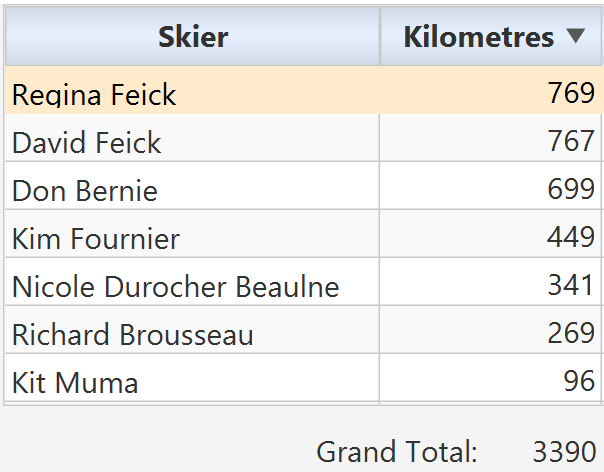Click the 767 kilometres value
This screenshot has width=604, height=472.
(x=571, y=141)
